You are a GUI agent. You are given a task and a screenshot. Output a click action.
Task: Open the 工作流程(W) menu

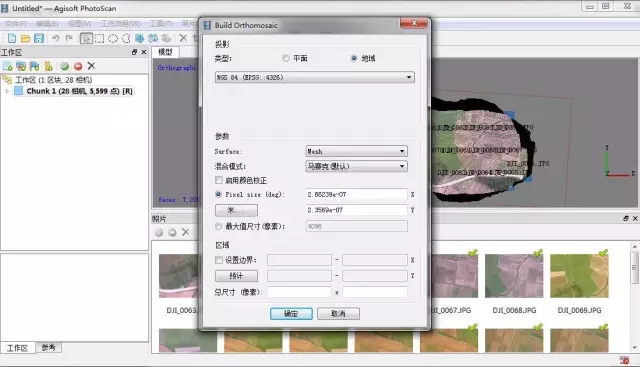(x=120, y=24)
